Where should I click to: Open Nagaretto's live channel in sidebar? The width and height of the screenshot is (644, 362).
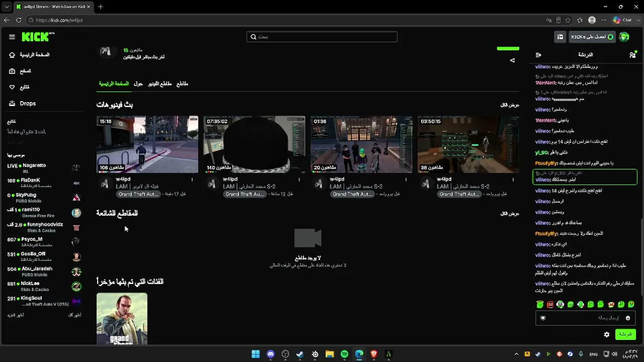coord(44,168)
